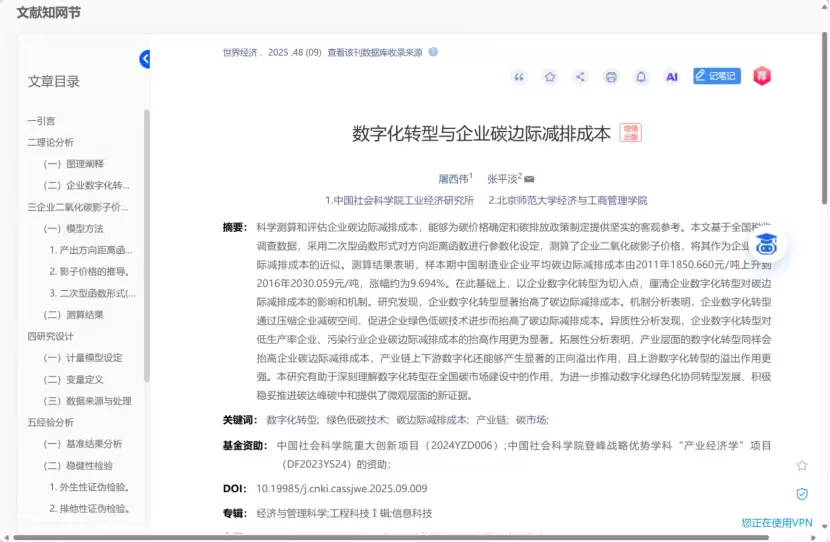Print the article using printer icon
Screen dimensions: 830x542
(611, 77)
